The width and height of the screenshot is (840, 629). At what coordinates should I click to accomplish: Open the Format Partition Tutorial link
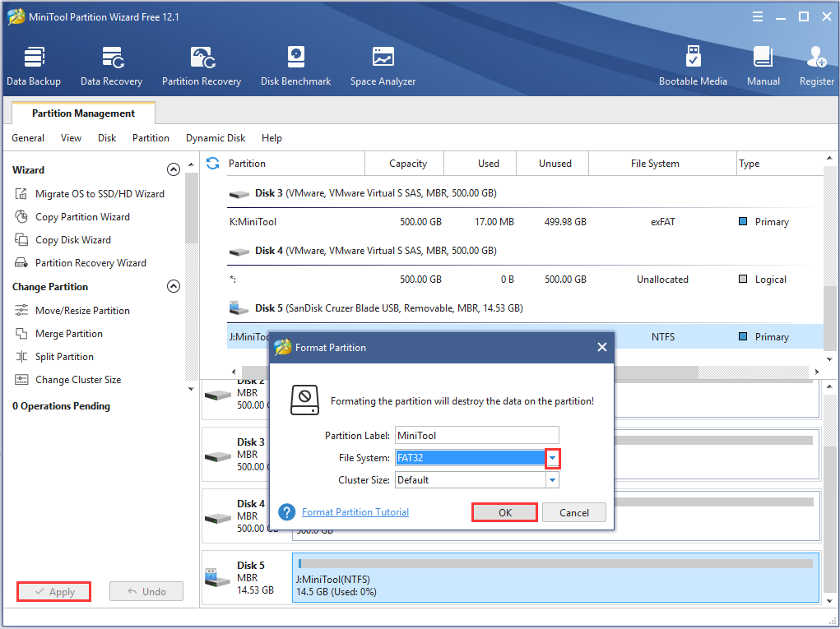point(355,512)
